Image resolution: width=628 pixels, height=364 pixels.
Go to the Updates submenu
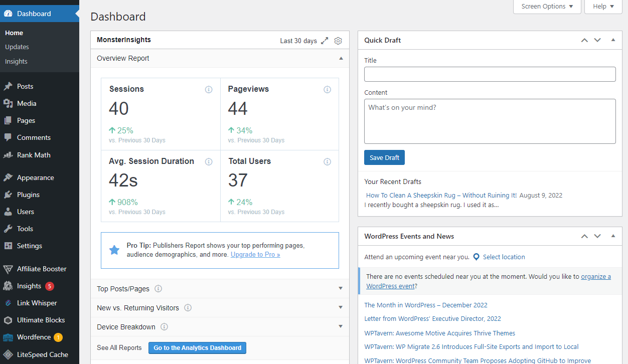click(17, 47)
